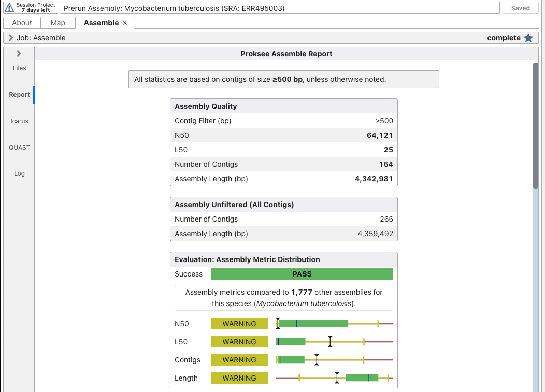Click the L50 value 25
The image size is (545, 392).
[x=388, y=150]
